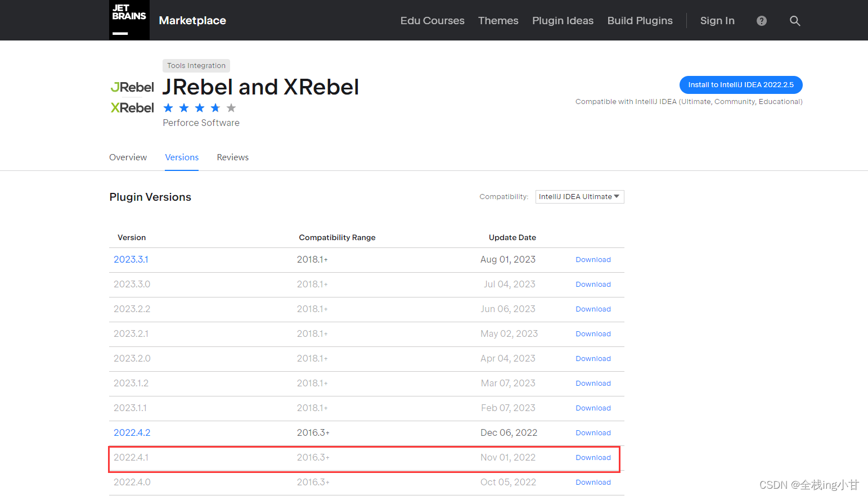Image resolution: width=868 pixels, height=496 pixels.
Task: Open the Marketplace header link
Action: 192,21
